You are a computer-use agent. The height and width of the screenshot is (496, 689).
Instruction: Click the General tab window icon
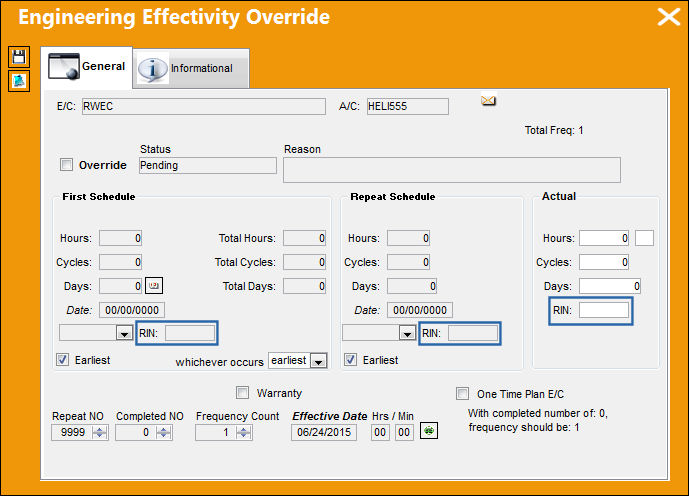point(64,66)
